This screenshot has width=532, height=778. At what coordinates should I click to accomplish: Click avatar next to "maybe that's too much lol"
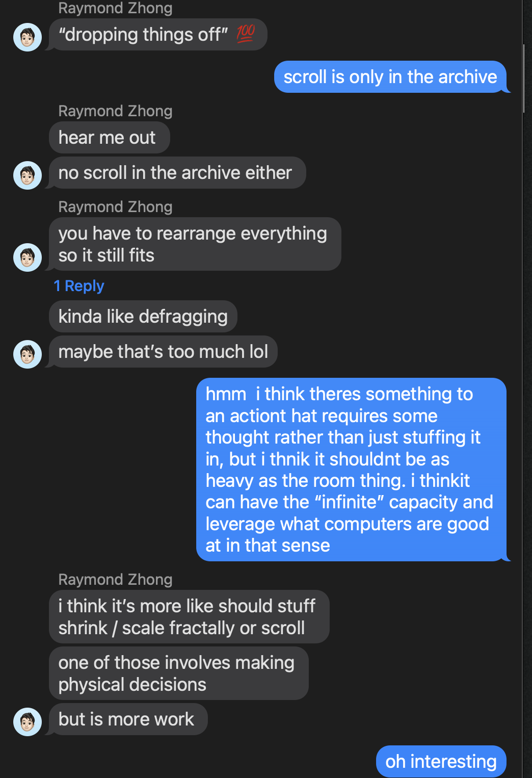[28, 354]
